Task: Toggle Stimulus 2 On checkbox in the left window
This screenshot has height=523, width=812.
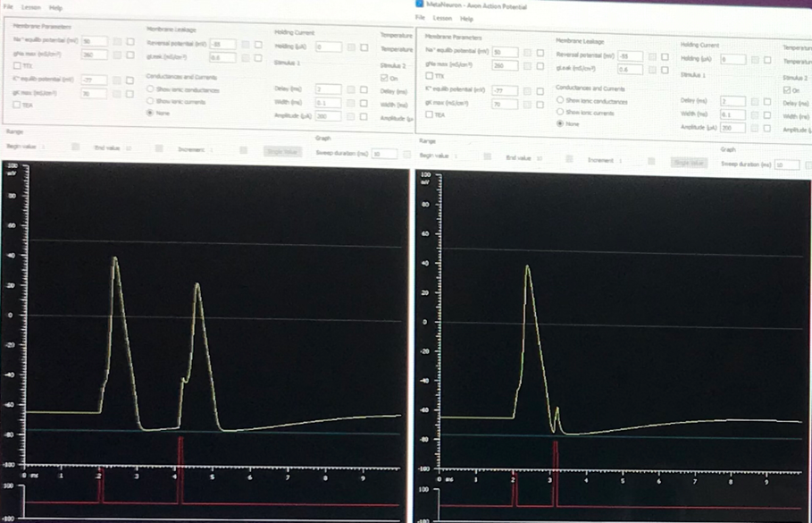Action: (x=384, y=78)
